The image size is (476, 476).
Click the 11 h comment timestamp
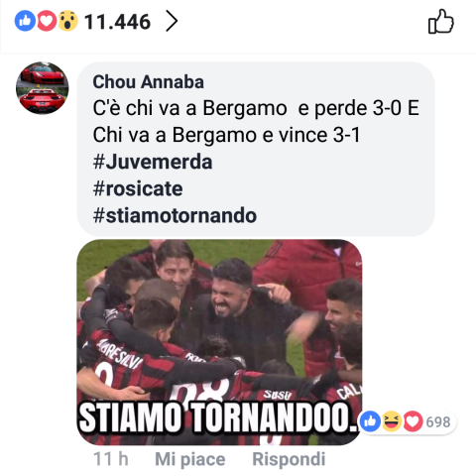(x=111, y=459)
